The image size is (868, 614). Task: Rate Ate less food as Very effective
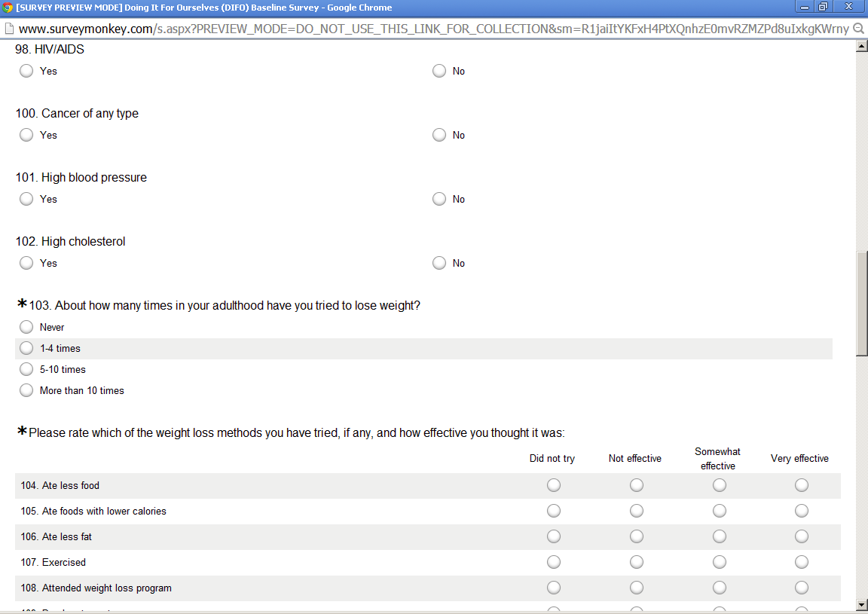tap(802, 485)
